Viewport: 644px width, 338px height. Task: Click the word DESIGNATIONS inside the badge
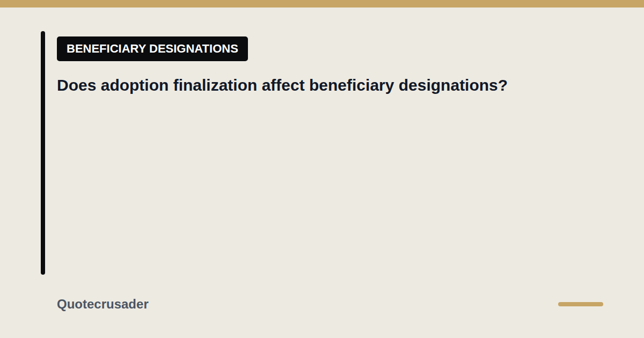point(194,49)
